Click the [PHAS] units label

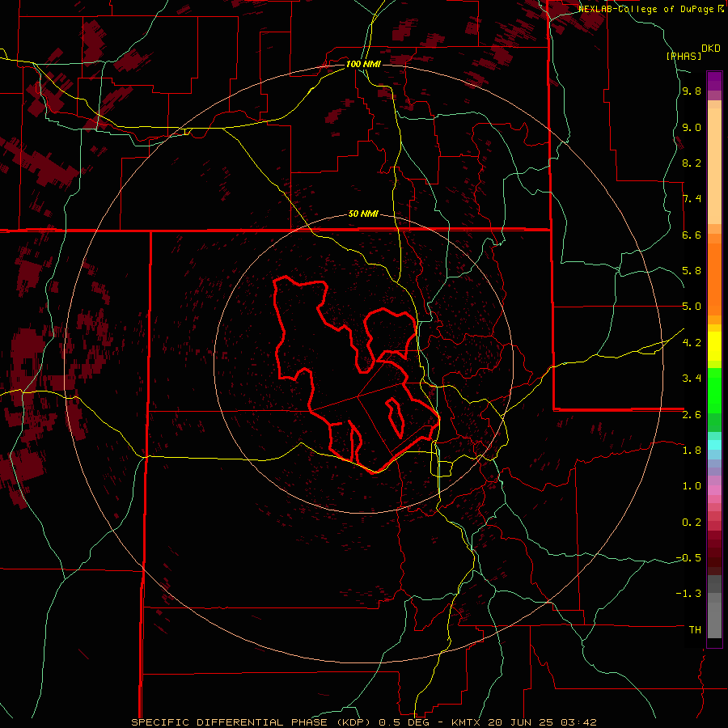pos(684,56)
